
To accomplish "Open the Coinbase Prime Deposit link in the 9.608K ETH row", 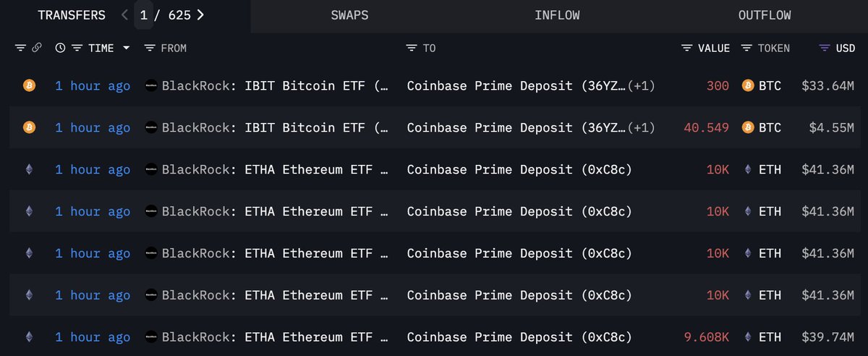I will click(x=519, y=337).
